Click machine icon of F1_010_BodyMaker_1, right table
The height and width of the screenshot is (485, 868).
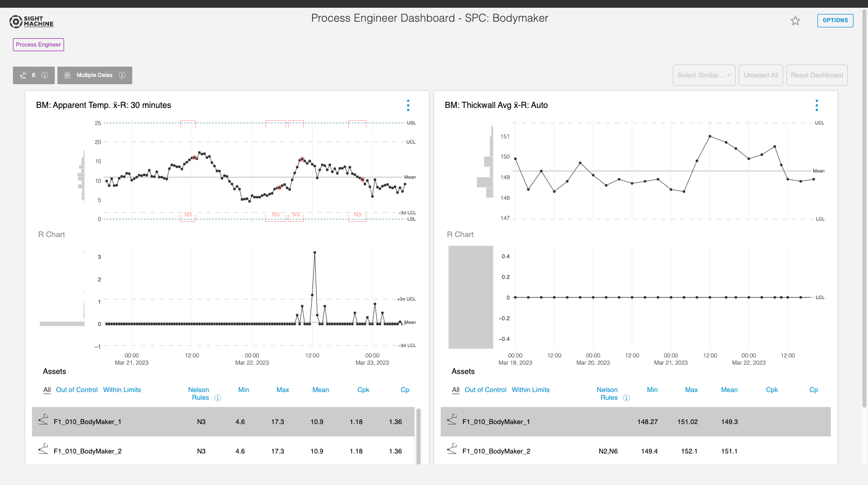[x=452, y=419]
